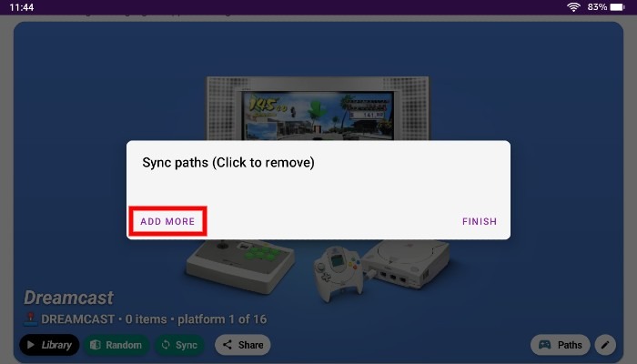The height and width of the screenshot is (364, 637).
Task: Click the pencil edit icon
Action: coord(605,345)
